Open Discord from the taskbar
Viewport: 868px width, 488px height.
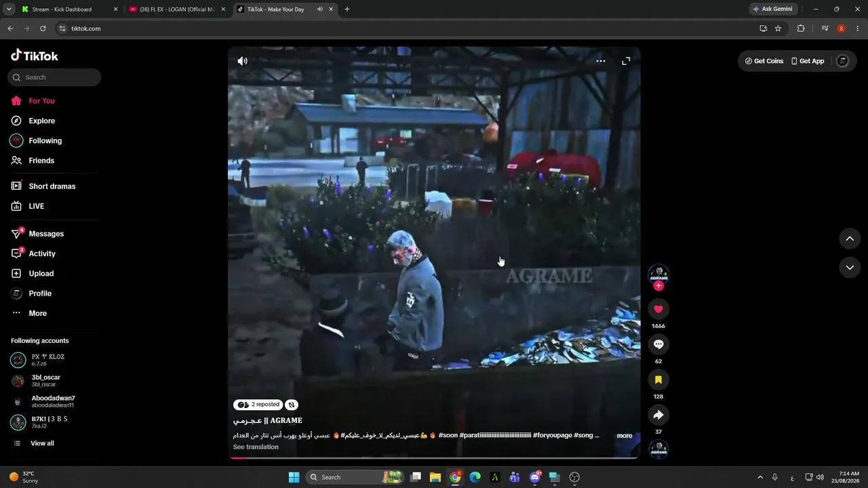(535, 477)
